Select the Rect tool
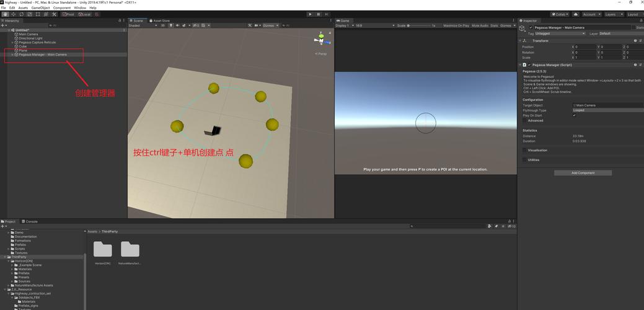The height and width of the screenshot is (310, 644). tap(38, 14)
